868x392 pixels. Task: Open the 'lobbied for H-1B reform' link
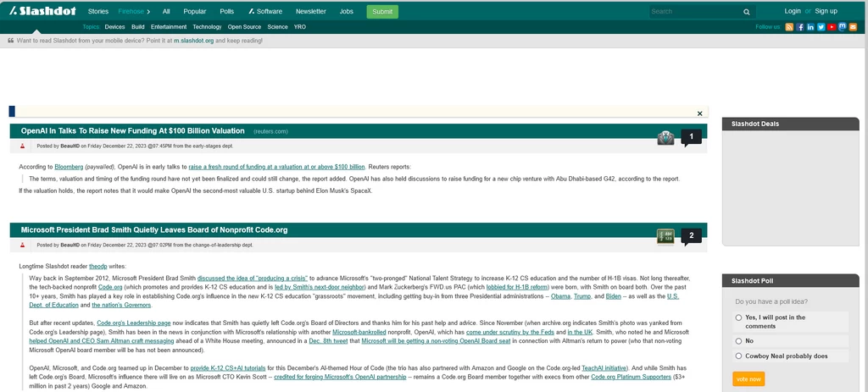point(518,287)
